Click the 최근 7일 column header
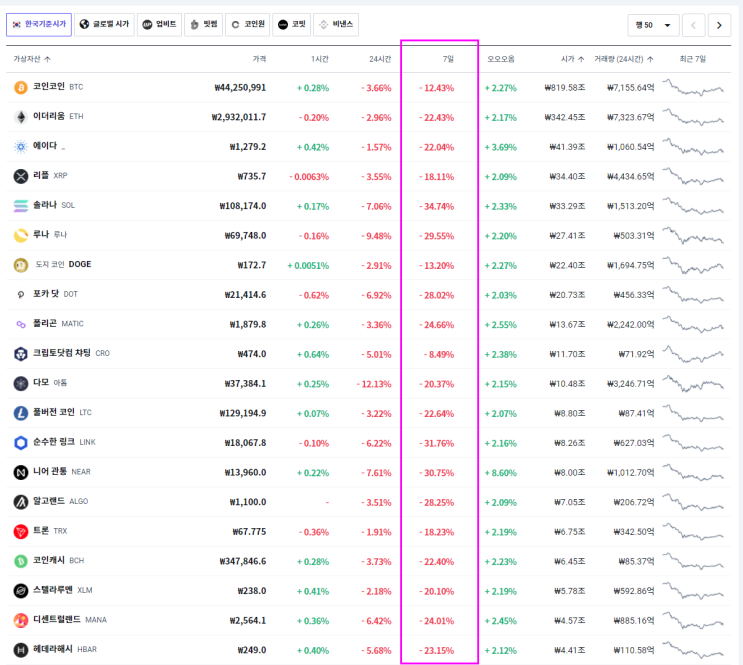This screenshot has height=665, width=743. click(x=693, y=59)
